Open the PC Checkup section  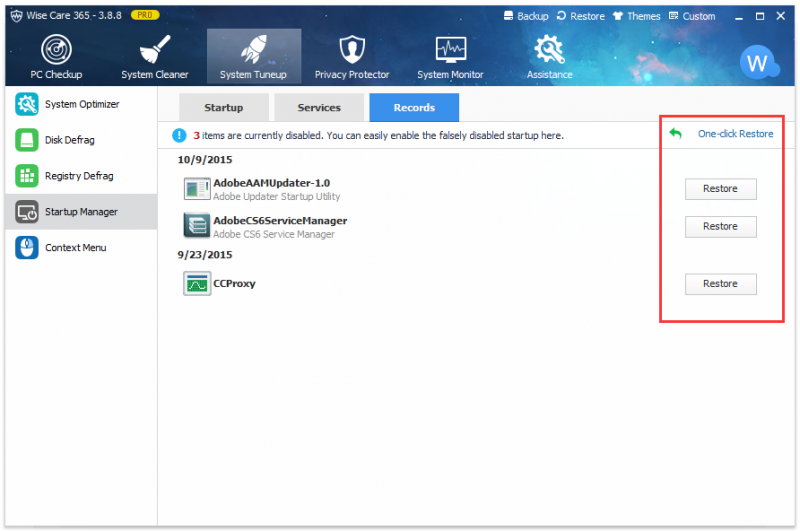(56, 57)
